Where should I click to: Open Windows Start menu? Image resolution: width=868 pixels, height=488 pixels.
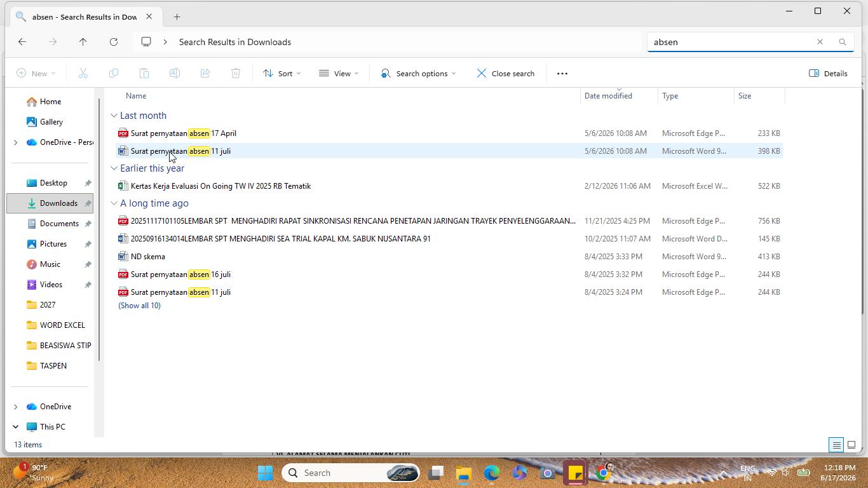pos(266,473)
